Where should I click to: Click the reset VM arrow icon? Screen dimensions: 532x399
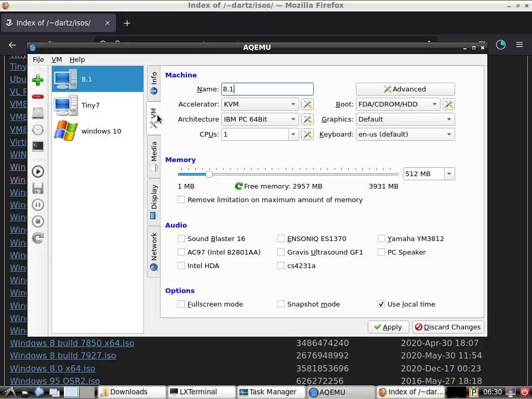tap(37, 238)
